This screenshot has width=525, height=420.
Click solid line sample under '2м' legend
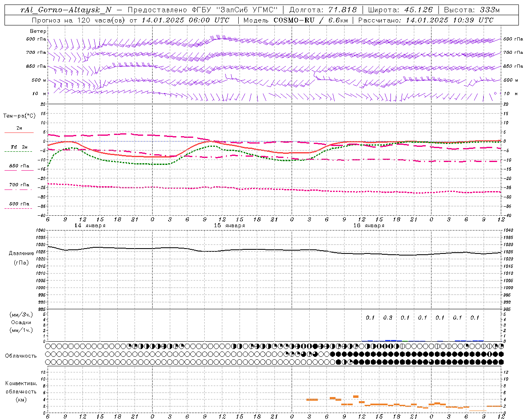tap(19, 133)
